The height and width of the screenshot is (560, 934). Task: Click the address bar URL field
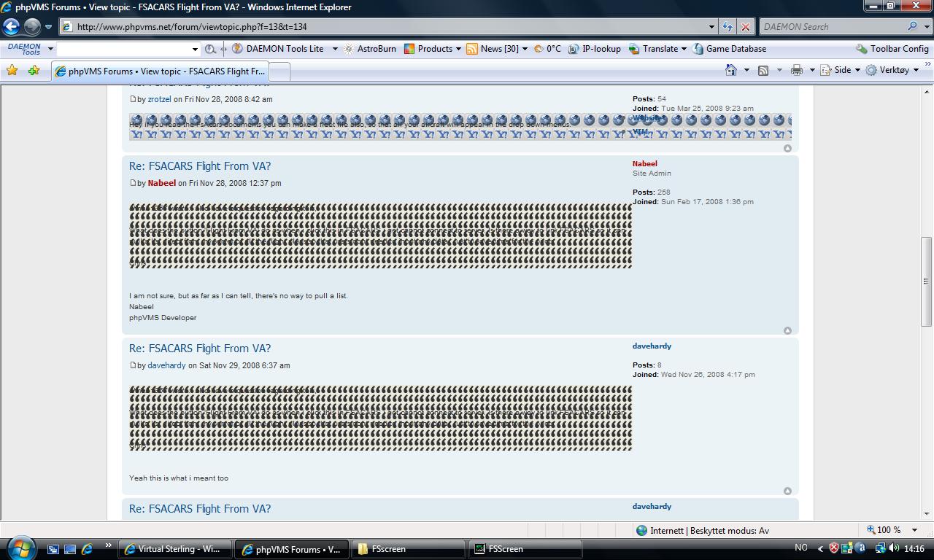[390, 27]
